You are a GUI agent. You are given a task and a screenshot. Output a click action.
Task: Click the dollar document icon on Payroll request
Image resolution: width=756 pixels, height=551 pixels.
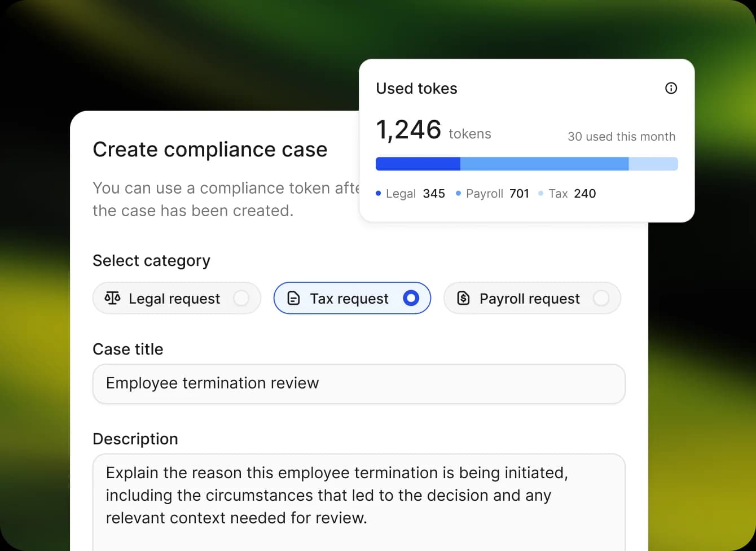463,298
